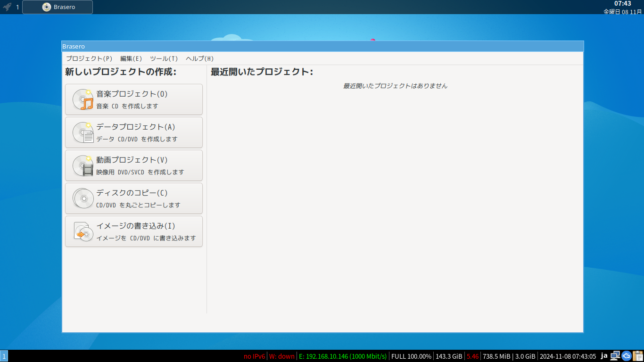Click the 最近開いたプロジェクトはありません message
This screenshot has height=362, width=644.
(x=395, y=86)
